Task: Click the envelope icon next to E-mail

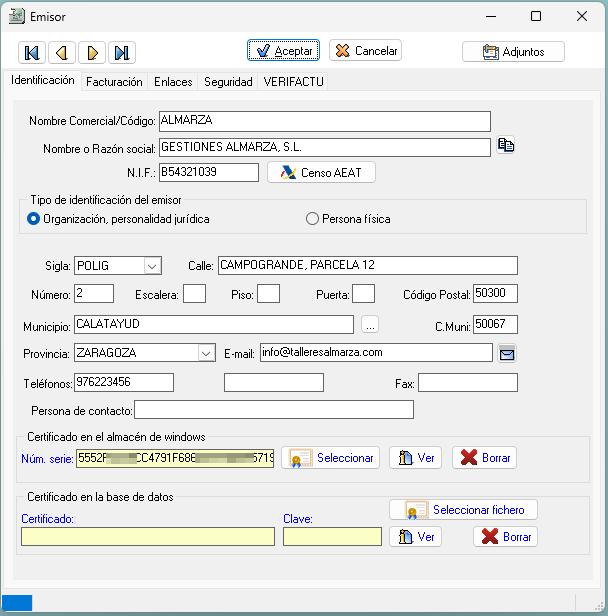Action: point(507,352)
